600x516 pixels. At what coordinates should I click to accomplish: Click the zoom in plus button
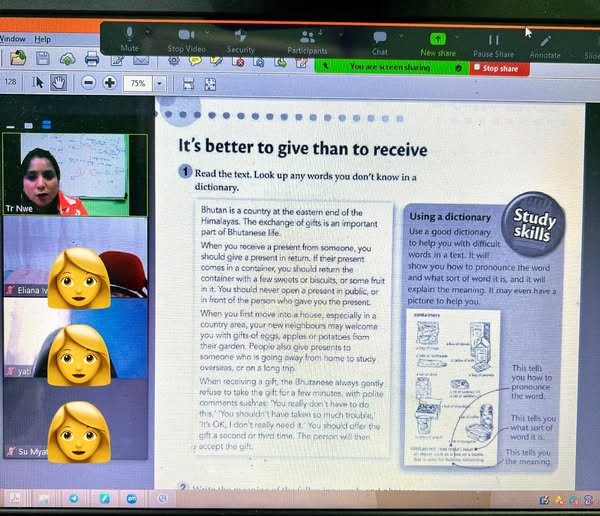(x=109, y=83)
